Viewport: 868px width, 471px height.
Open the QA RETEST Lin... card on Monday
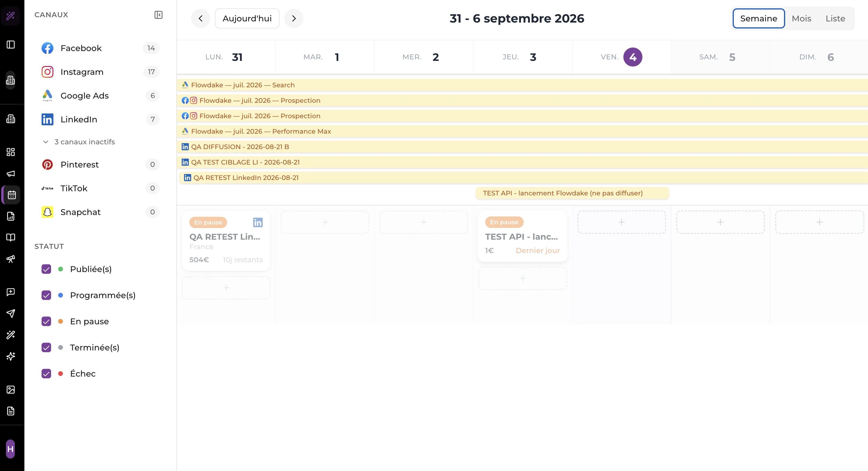(226, 241)
